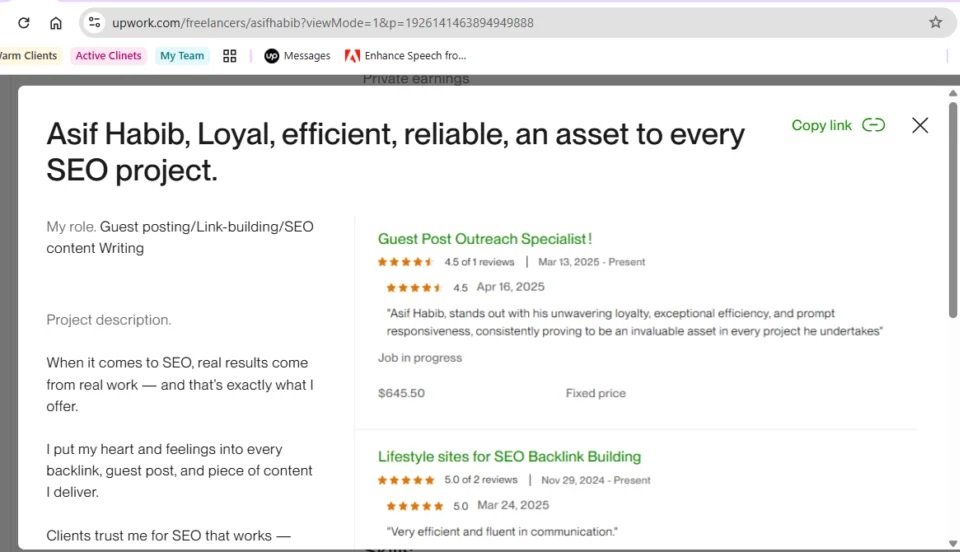Click the stars next to 5.0 of 2 reviews

(x=406, y=480)
